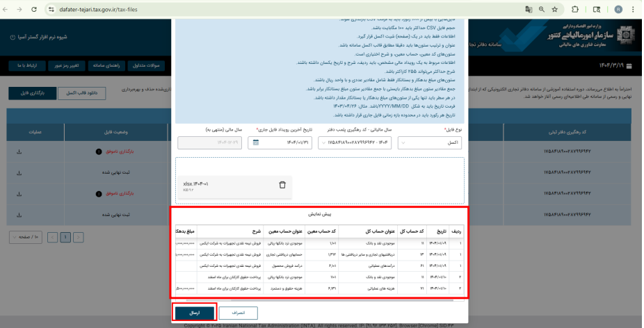Expand the tax year tracking code dropdown
The width and height of the screenshot is (644, 328).
coord(355,143)
